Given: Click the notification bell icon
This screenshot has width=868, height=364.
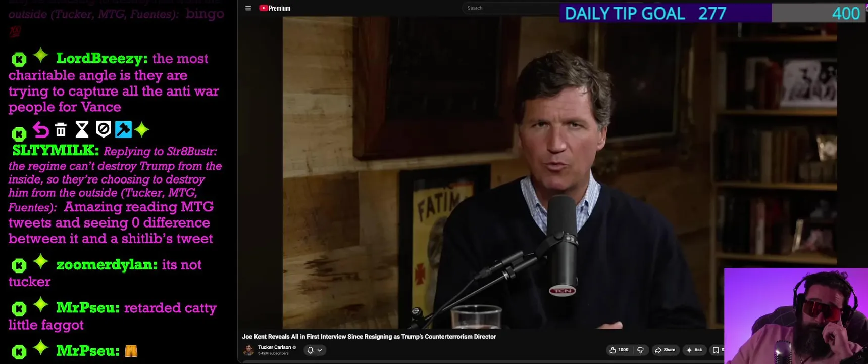Looking at the screenshot, I should click(x=310, y=350).
